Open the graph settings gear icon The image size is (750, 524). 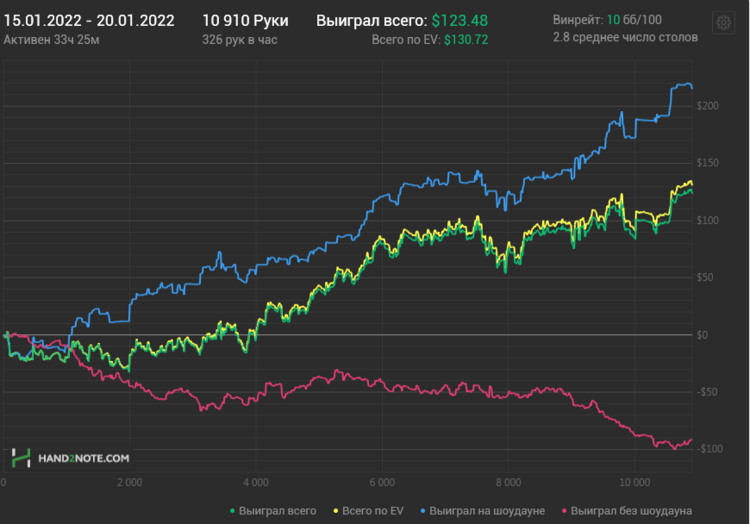(723, 22)
